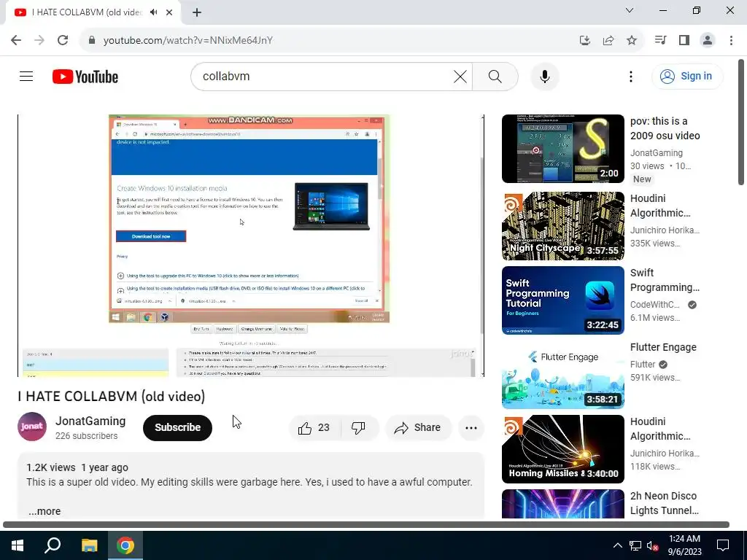Click '1.2K views 1 year ago' text
Viewport: 747px width, 560px height.
[x=77, y=467]
